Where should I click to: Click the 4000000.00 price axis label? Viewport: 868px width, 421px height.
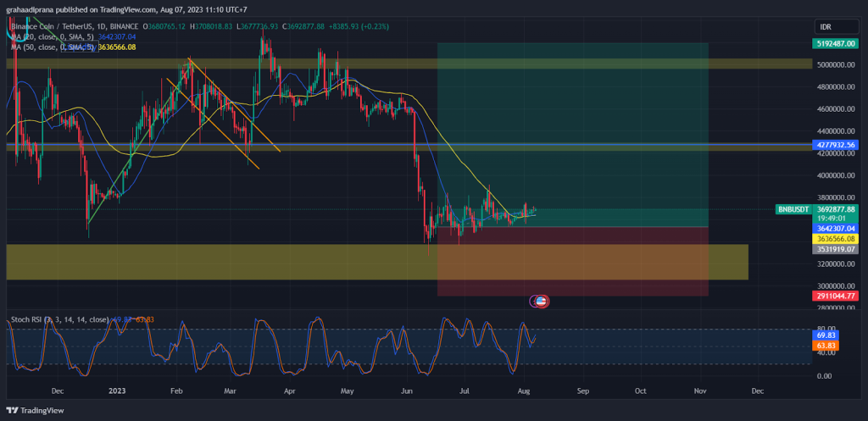[x=835, y=175]
